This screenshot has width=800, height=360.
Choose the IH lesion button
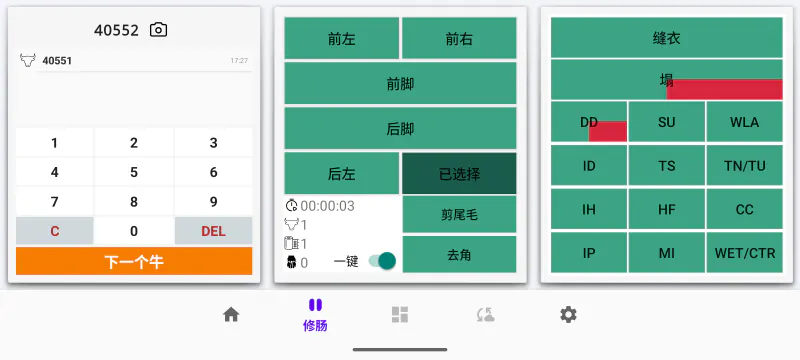click(589, 209)
